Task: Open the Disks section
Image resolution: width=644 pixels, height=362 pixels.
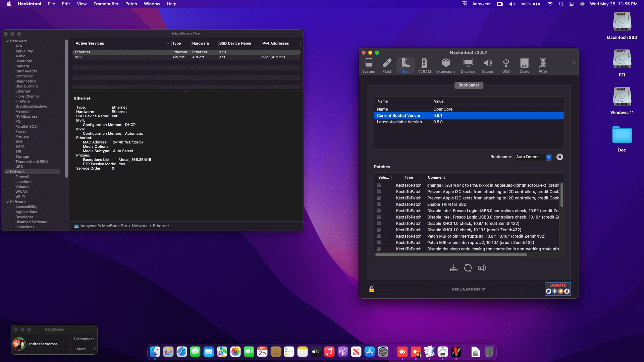Action: (x=524, y=65)
